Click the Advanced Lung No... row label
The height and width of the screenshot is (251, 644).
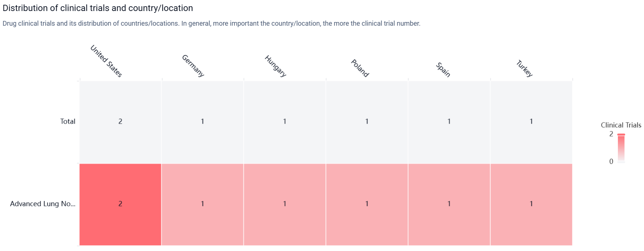point(43,204)
